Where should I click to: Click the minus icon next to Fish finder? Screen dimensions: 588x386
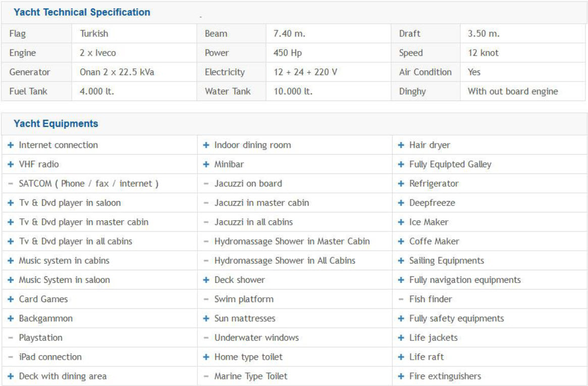(x=401, y=299)
